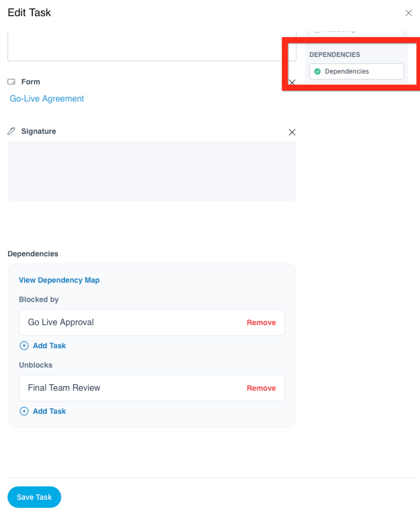
Task: Click the Form section icon
Action: (11, 82)
